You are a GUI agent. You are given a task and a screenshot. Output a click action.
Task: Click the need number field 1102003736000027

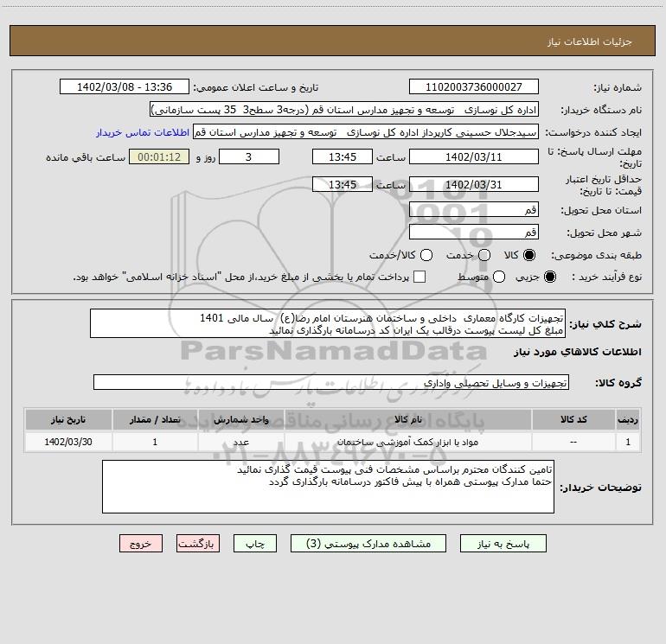point(474,87)
